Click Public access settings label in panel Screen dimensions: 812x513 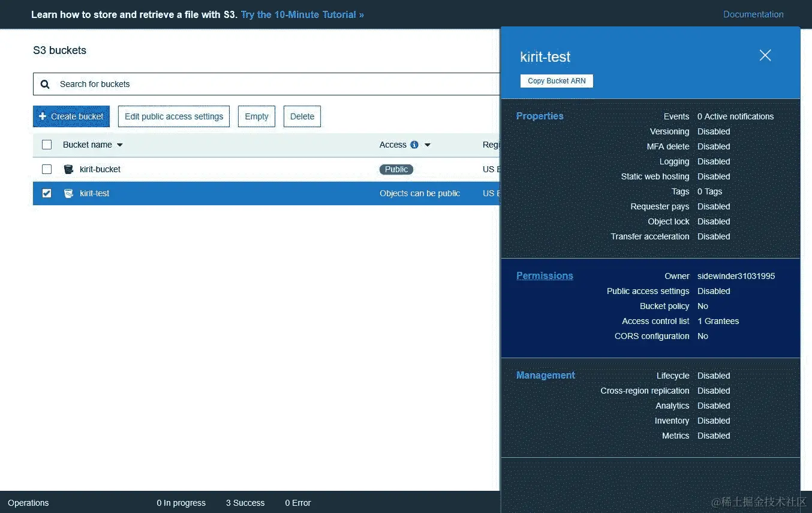(x=648, y=291)
